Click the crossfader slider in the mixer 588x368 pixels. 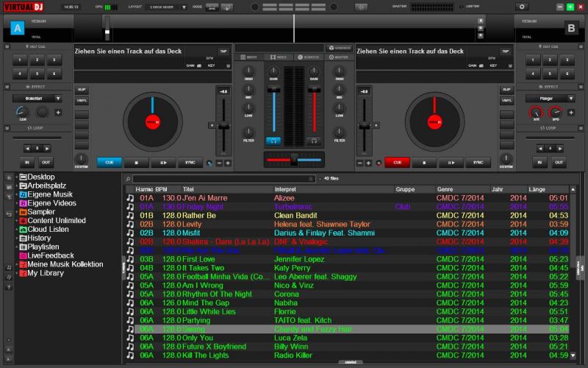point(293,160)
